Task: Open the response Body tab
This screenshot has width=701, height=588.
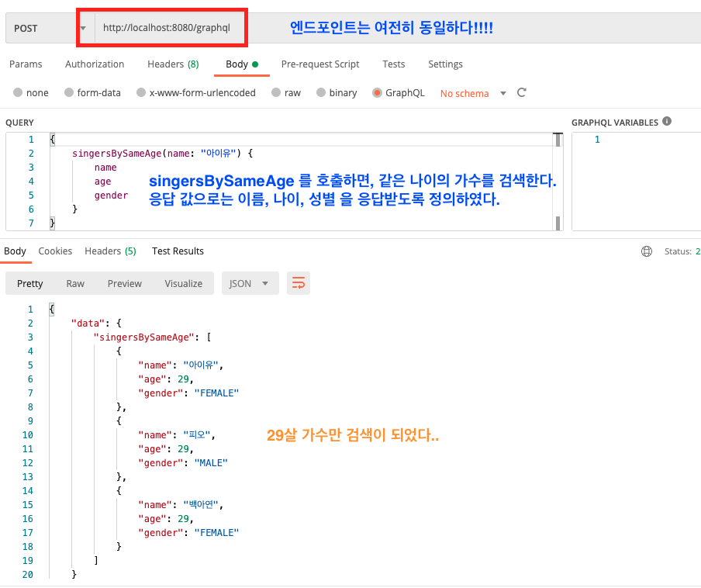Action: [16, 251]
